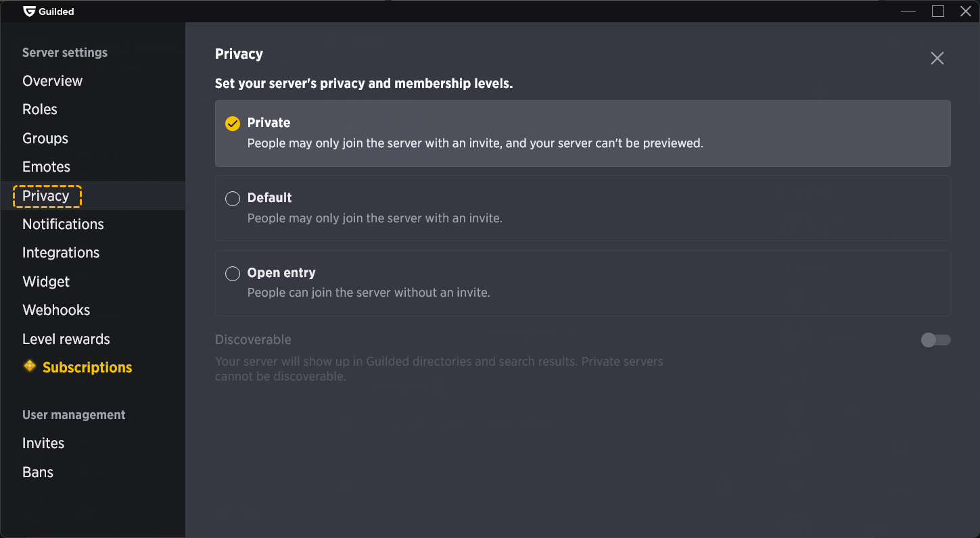Screen dimensions: 980x538
Task: Select Privacy in the sidebar
Action: pos(46,196)
